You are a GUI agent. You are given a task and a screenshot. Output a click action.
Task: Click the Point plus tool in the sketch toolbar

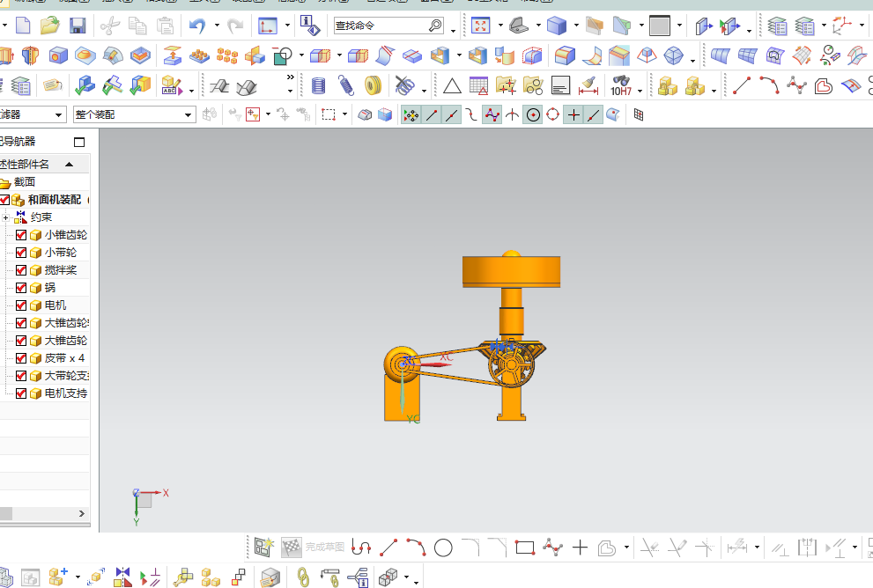(x=580, y=548)
